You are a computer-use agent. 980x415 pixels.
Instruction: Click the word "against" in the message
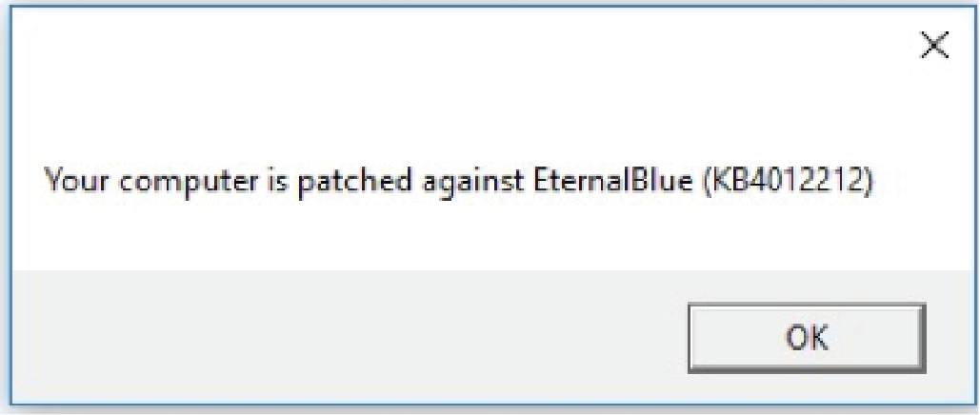pyautogui.click(x=473, y=183)
